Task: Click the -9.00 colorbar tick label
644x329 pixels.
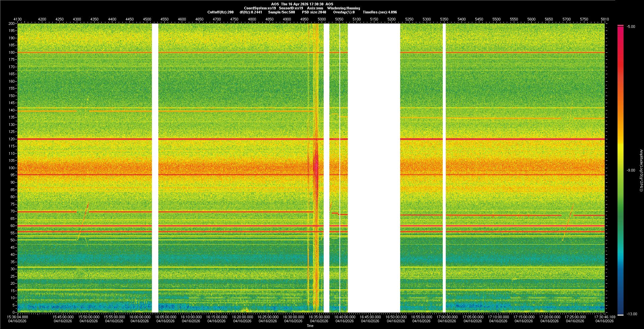Action: (x=631, y=171)
